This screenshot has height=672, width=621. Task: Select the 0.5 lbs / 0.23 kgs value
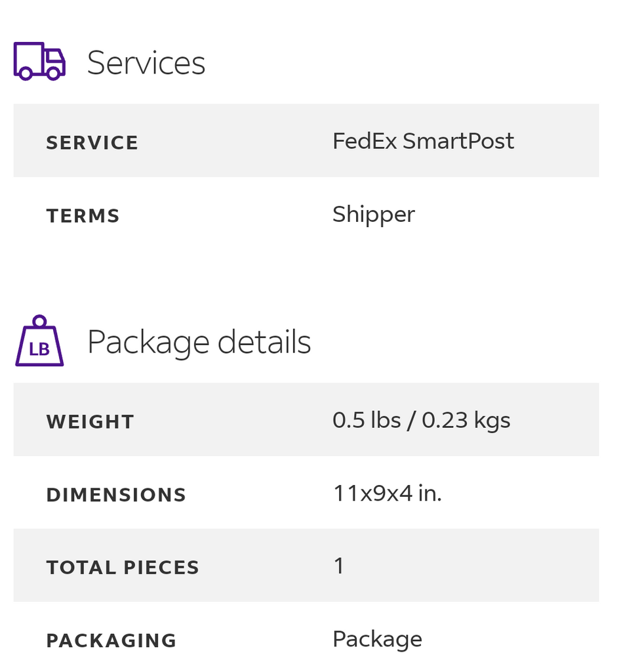(x=422, y=420)
